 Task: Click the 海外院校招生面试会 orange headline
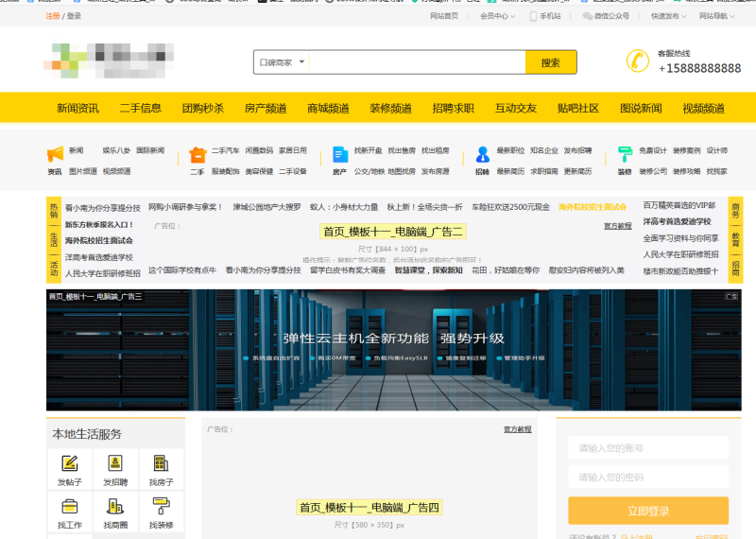pos(593,207)
